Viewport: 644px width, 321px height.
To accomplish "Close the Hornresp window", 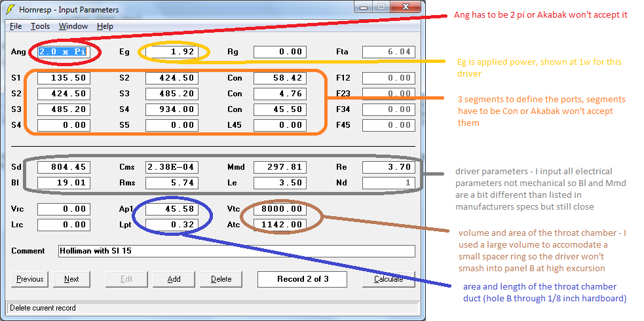I will 406,7.
